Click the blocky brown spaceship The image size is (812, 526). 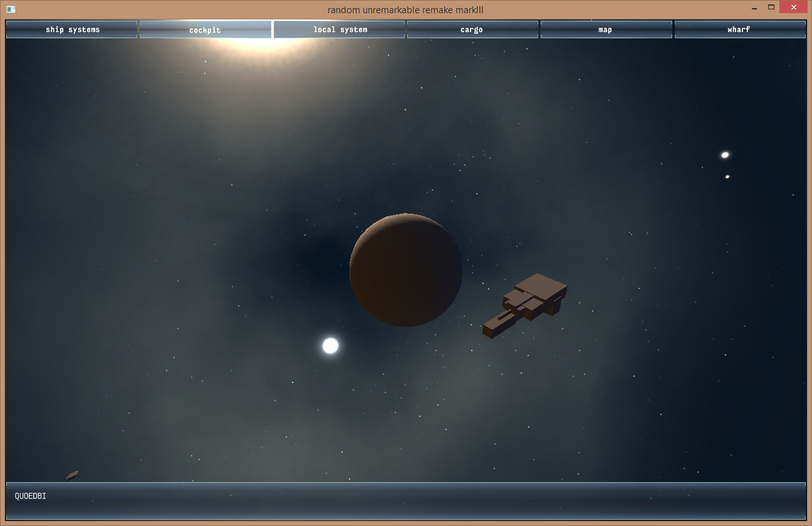point(525,305)
